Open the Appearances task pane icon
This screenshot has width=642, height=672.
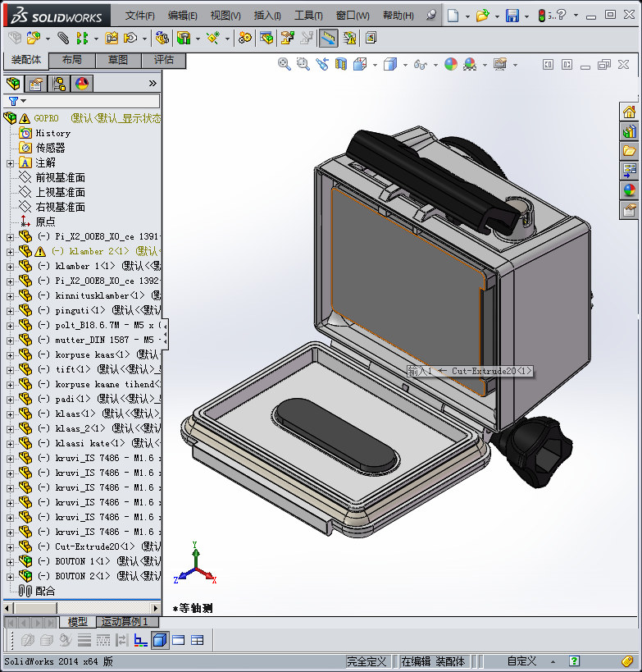[x=629, y=190]
